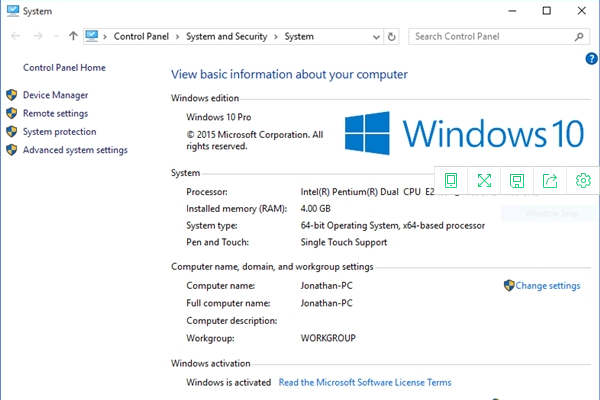The height and width of the screenshot is (400, 600).
Task: Open the green gear settings icon
Action: point(583,180)
